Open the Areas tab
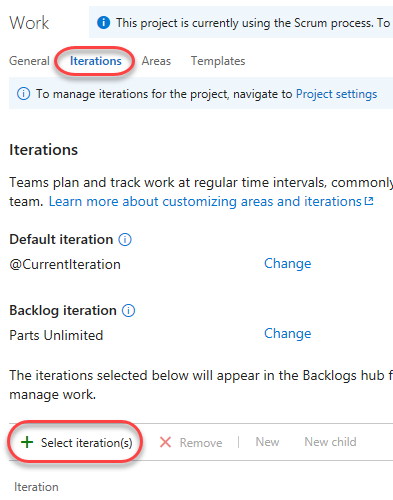The height and width of the screenshot is (500, 393). [x=156, y=61]
